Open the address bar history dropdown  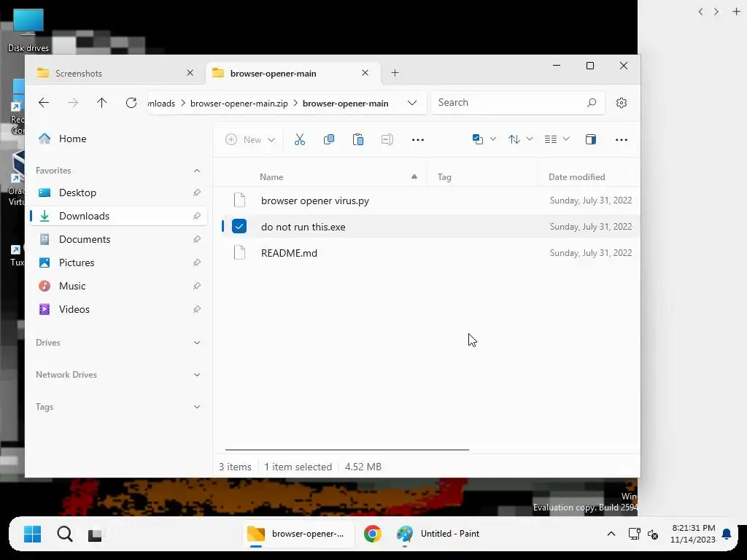tap(412, 103)
